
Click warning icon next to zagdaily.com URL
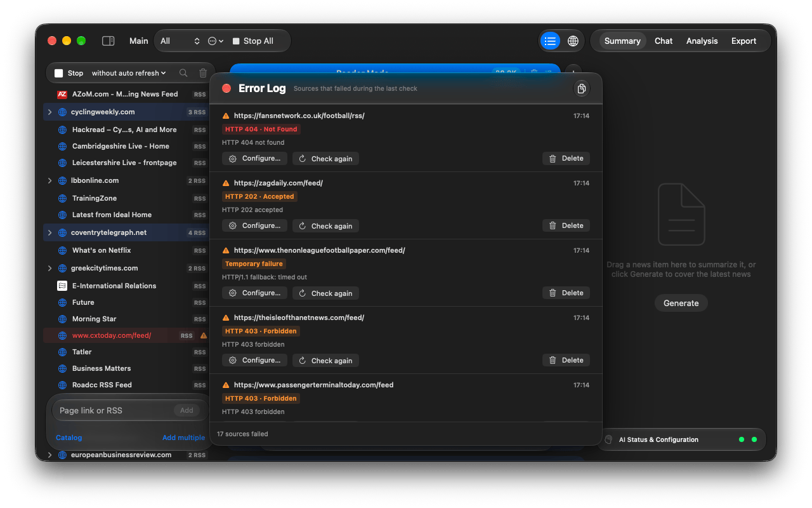pyautogui.click(x=226, y=183)
